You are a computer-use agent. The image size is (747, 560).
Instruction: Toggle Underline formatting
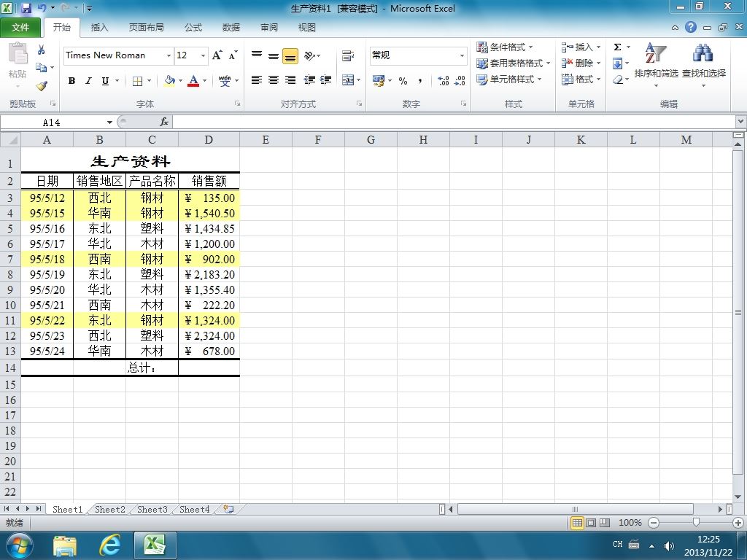pos(105,81)
